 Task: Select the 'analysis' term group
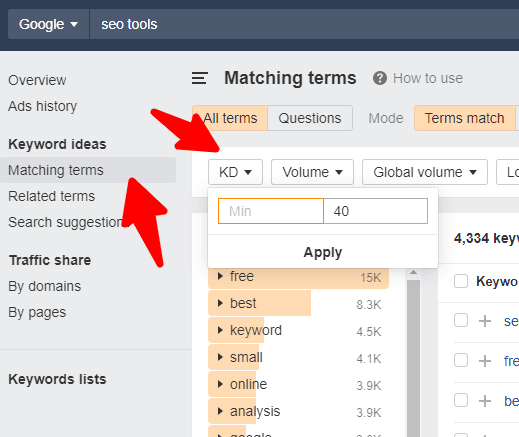click(298, 411)
